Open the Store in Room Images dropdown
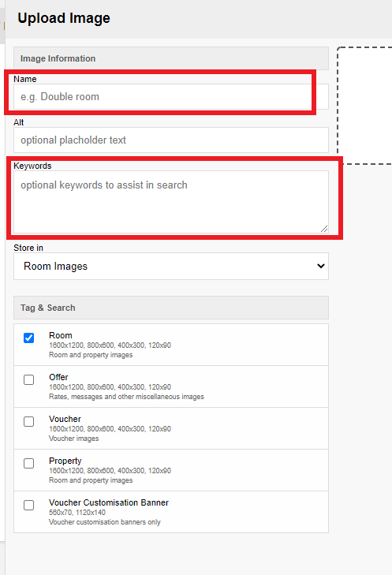Viewport: 392px width, 575px height. [x=171, y=267]
